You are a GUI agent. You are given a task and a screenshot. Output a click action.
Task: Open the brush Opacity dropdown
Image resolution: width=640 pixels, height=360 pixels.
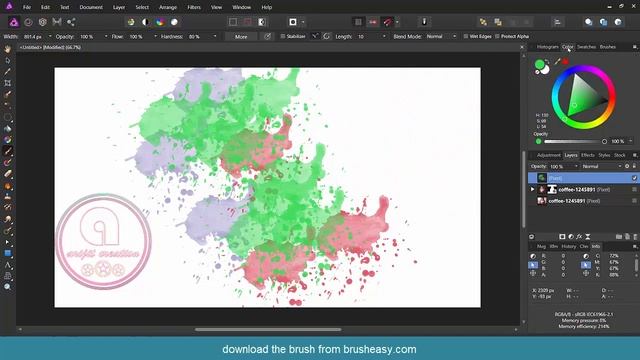(106, 36)
